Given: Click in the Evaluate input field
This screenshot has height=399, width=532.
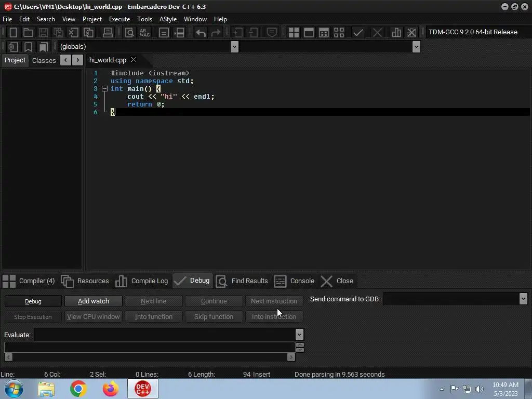Looking at the screenshot, I should tap(165, 335).
